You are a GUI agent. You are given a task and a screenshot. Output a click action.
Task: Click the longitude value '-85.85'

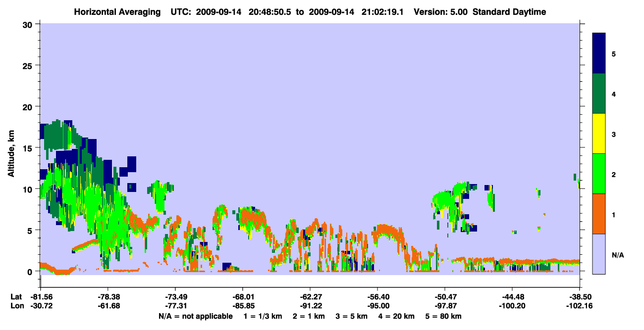[242, 306]
